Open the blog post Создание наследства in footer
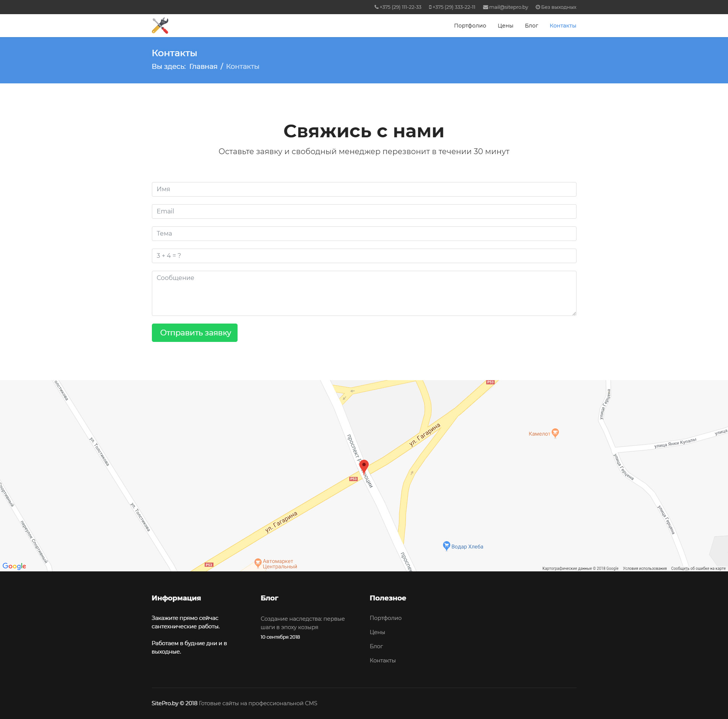The height and width of the screenshot is (719, 728). tap(302, 623)
